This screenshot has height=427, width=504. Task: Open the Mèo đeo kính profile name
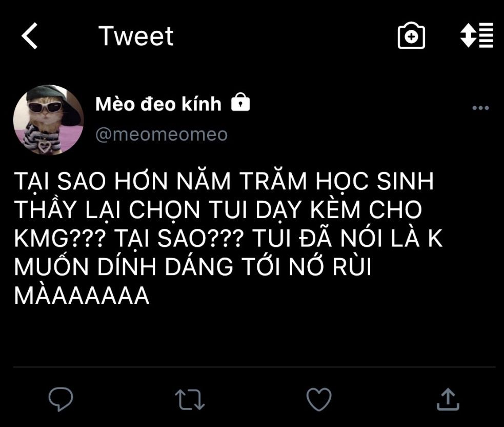[158, 104]
